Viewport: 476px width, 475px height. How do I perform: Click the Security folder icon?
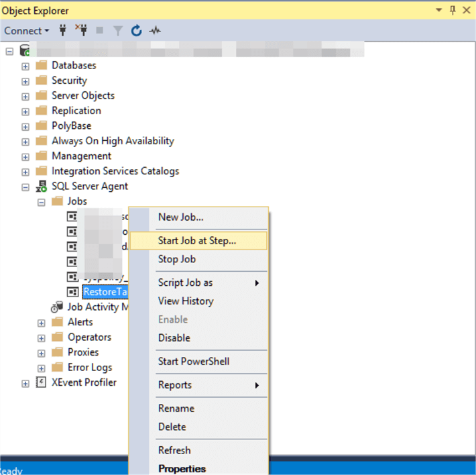tap(42, 81)
